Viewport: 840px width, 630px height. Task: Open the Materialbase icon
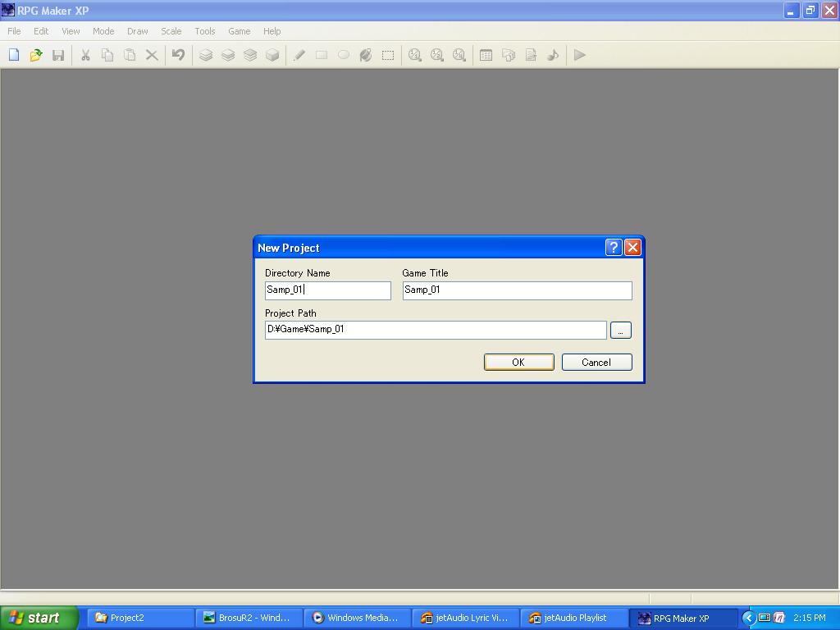(509, 55)
